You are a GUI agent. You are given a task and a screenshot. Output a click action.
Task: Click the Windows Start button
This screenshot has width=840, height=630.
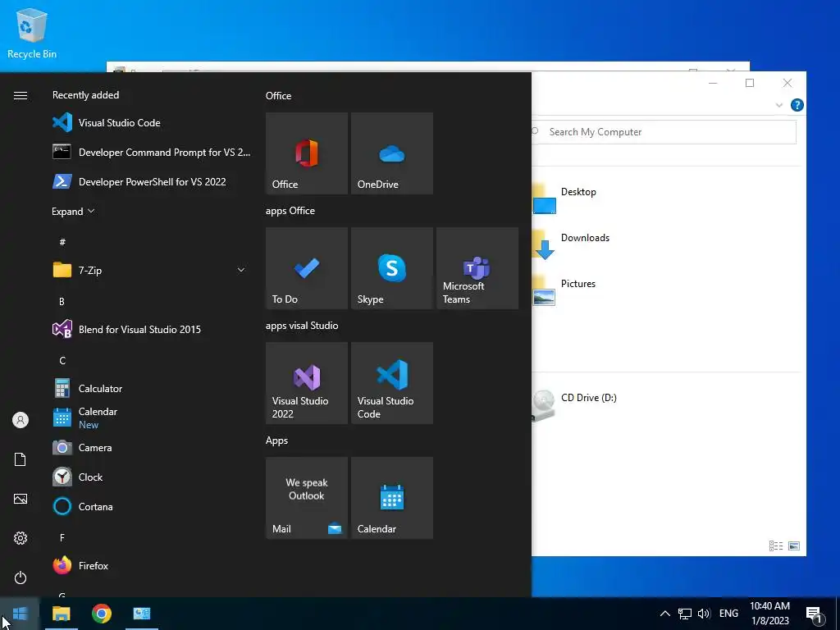coord(20,614)
